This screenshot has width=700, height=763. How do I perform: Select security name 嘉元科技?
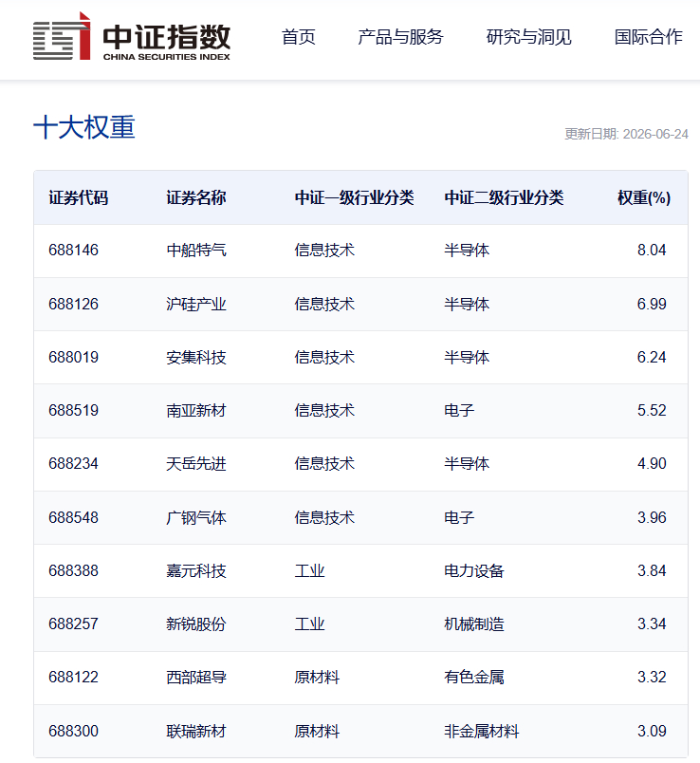click(x=196, y=570)
